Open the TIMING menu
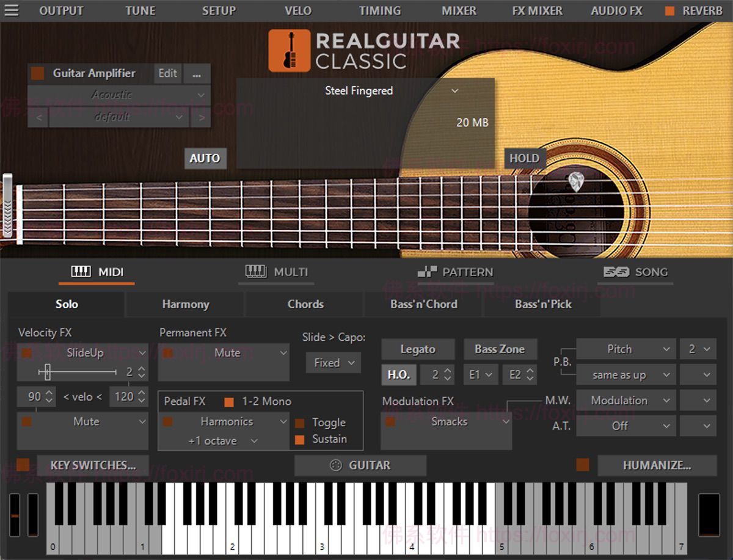This screenshot has width=733, height=560. 379,10
